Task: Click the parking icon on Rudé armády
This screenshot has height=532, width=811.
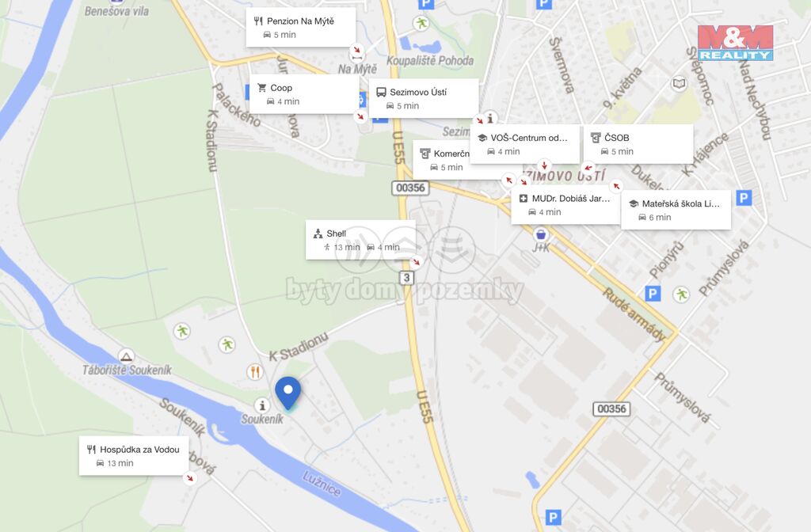Action: 653,294
